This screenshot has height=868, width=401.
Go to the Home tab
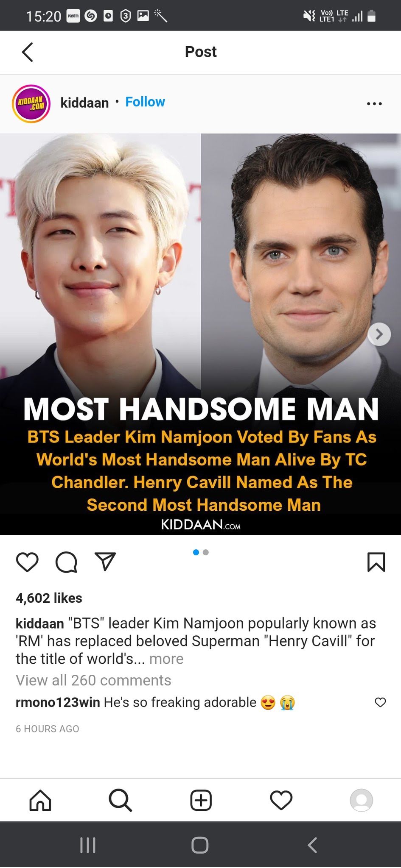tap(40, 801)
